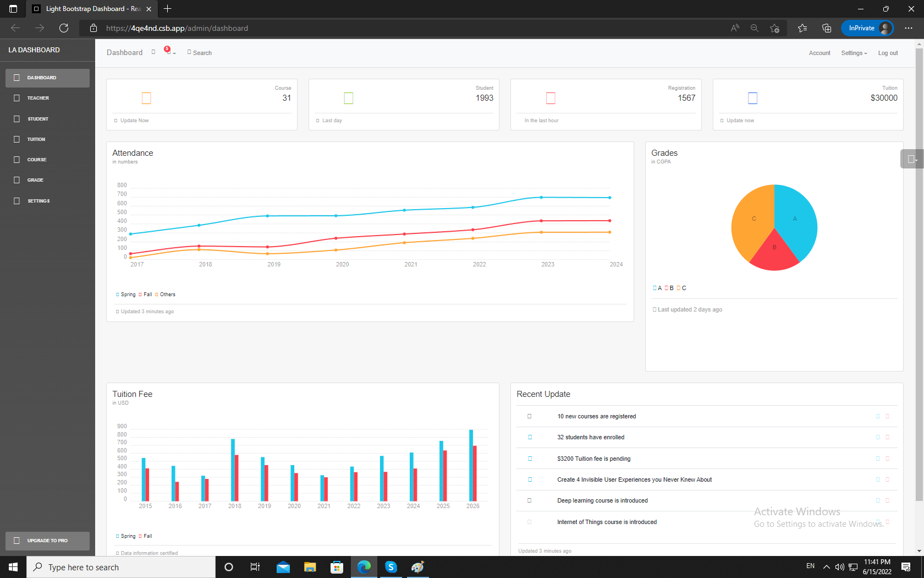The image size is (924, 578).
Task: Edit the '10 new courses are registered' update
Action: (x=878, y=416)
